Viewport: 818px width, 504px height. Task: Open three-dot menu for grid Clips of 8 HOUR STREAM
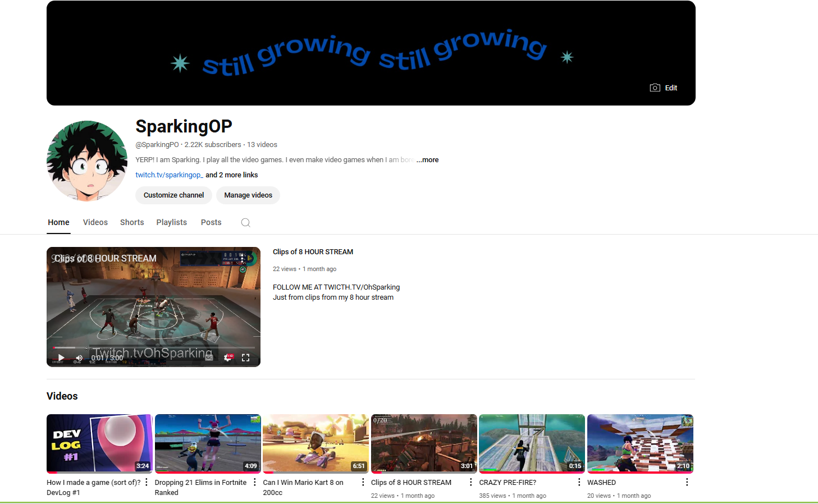471,482
